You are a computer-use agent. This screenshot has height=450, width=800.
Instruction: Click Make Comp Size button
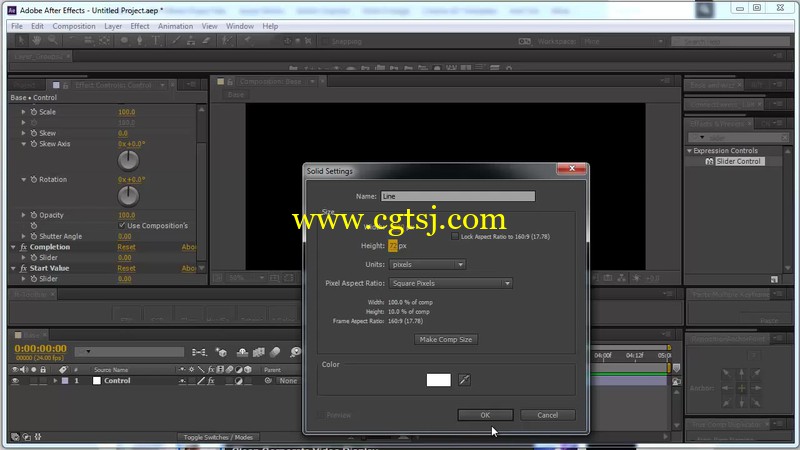click(x=445, y=339)
